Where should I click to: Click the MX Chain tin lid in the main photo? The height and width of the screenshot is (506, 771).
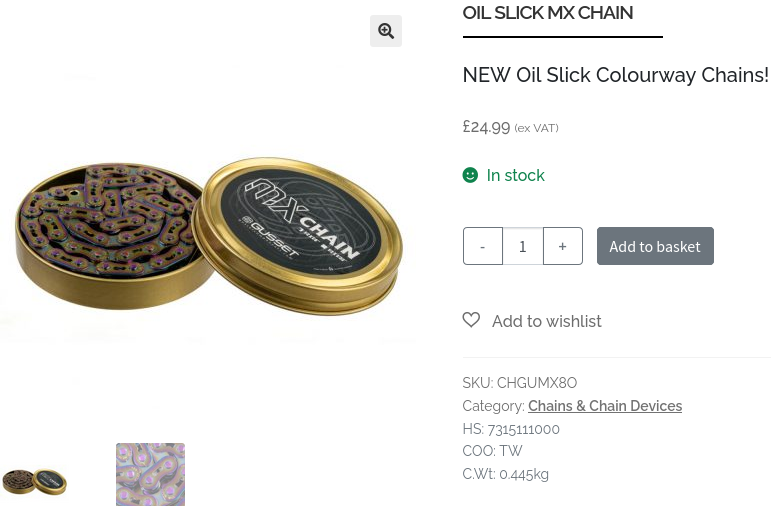coord(298,235)
